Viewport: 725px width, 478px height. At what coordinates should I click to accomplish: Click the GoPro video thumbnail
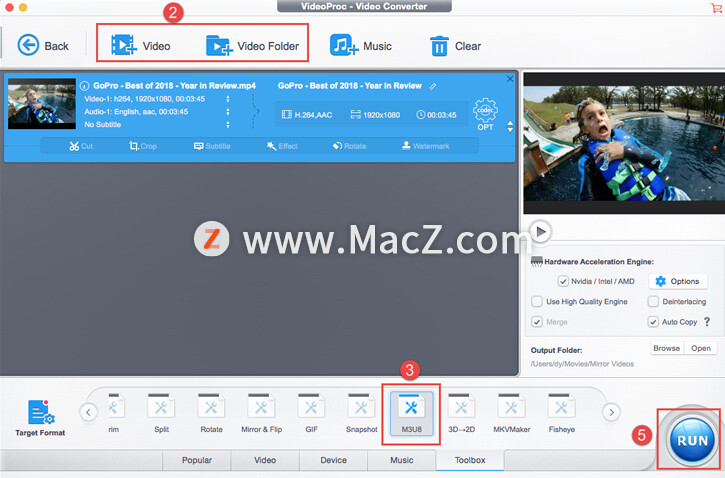click(42, 104)
